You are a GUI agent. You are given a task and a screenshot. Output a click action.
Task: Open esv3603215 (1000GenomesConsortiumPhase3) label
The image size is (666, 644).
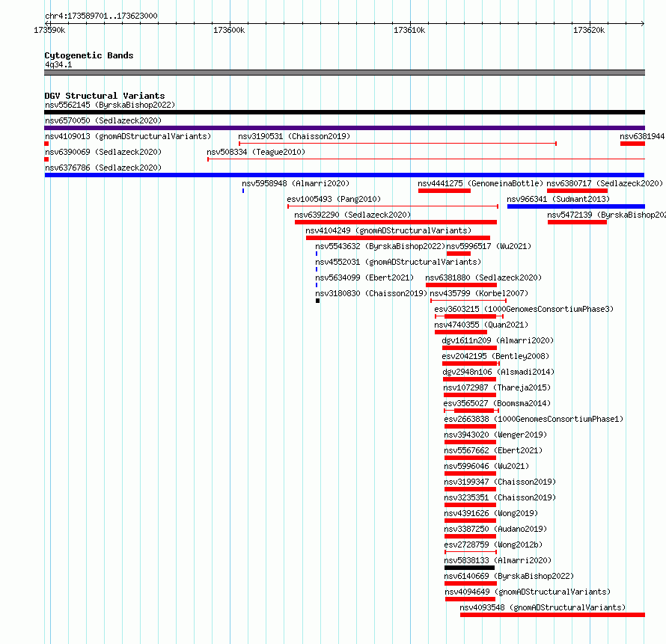(x=524, y=309)
